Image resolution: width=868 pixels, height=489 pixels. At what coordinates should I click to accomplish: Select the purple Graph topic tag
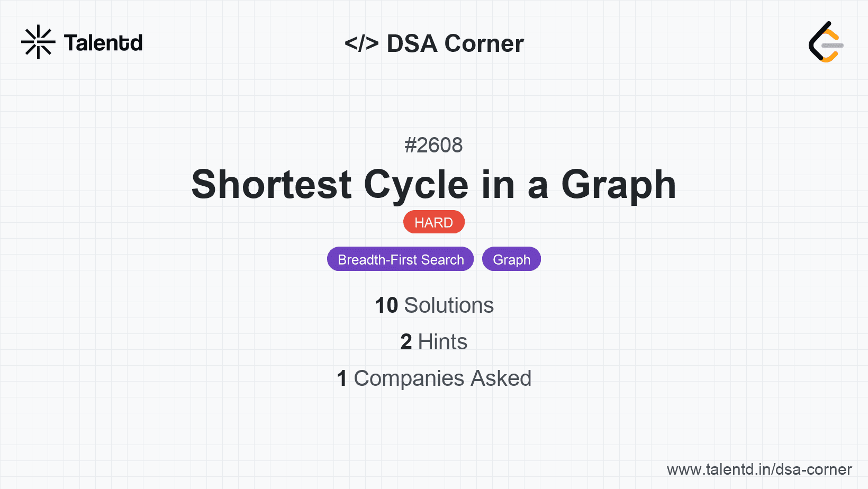point(511,259)
